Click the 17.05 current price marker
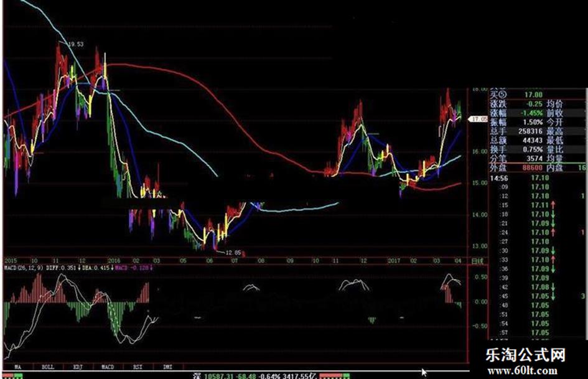 (x=479, y=119)
